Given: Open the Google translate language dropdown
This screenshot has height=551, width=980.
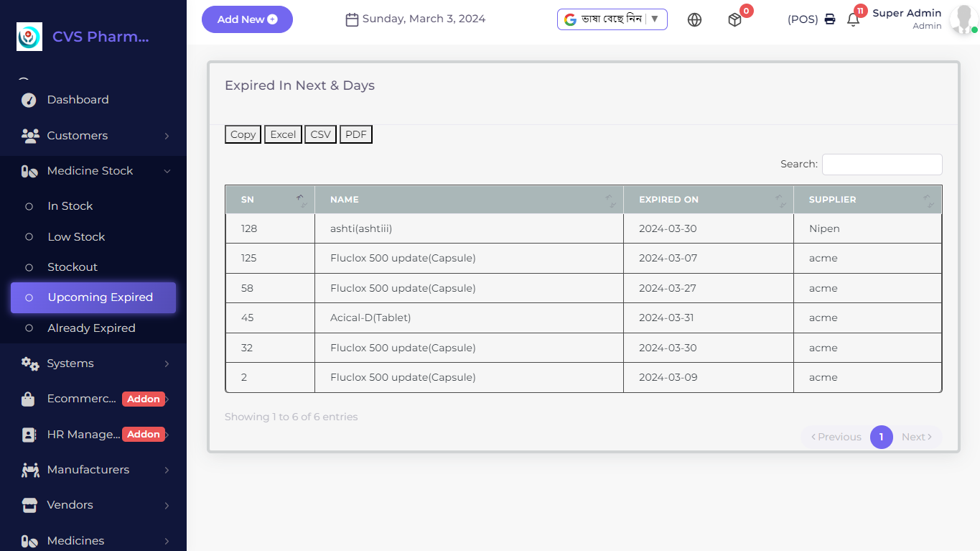Looking at the screenshot, I should click(x=612, y=19).
